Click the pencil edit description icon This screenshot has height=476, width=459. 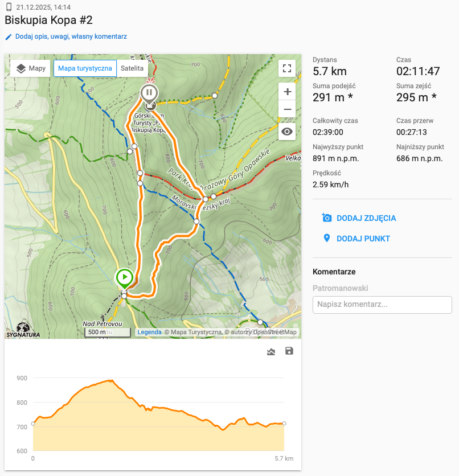9,36
